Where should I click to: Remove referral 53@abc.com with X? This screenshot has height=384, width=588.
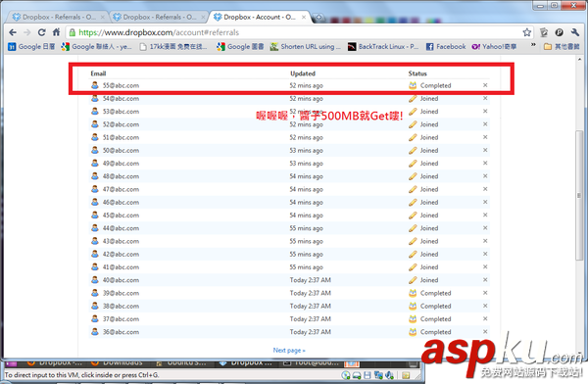tap(485, 112)
